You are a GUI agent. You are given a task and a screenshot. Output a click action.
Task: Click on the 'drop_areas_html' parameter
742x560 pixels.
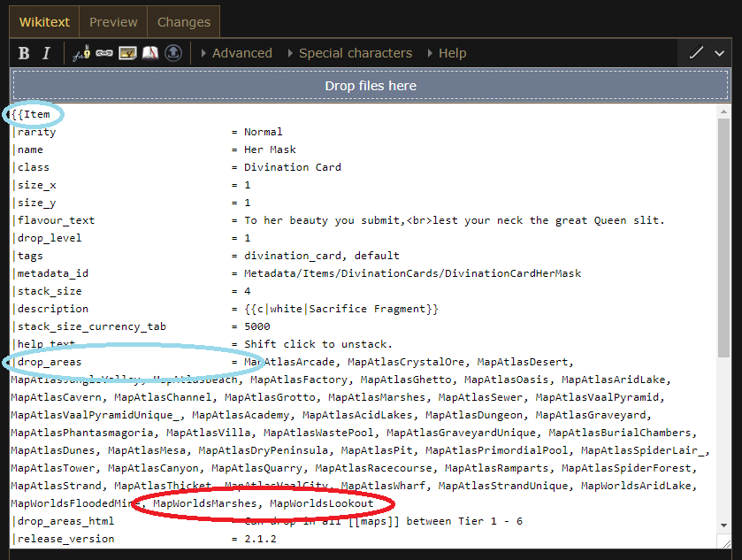(x=65, y=521)
